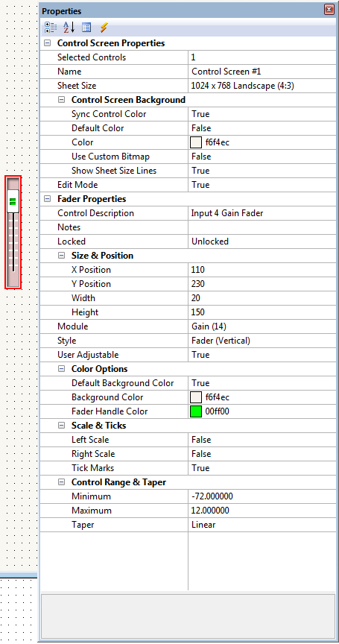Image resolution: width=339 pixels, height=644 pixels.
Task: Collapse the Control Screen Background group
Action: point(62,100)
